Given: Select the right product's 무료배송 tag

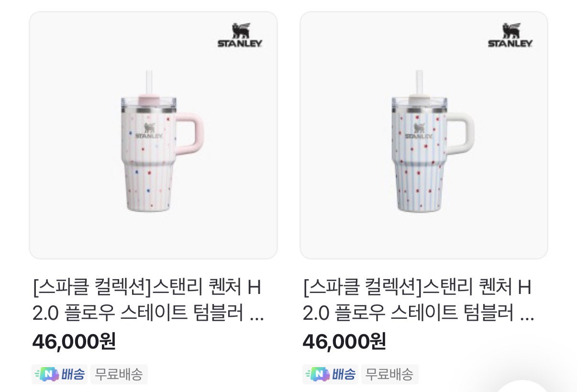Looking at the screenshot, I should pyautogui.click(x=389, y=374).
